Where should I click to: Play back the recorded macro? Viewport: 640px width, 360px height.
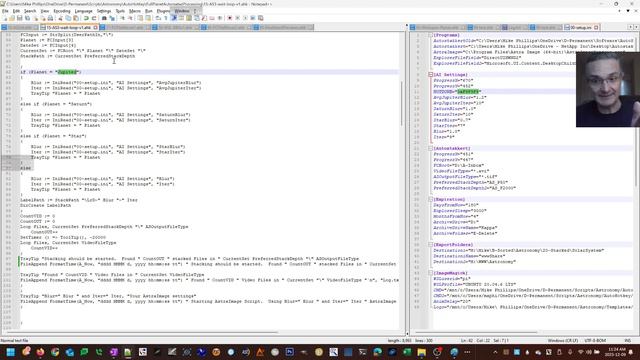(245, 18)
